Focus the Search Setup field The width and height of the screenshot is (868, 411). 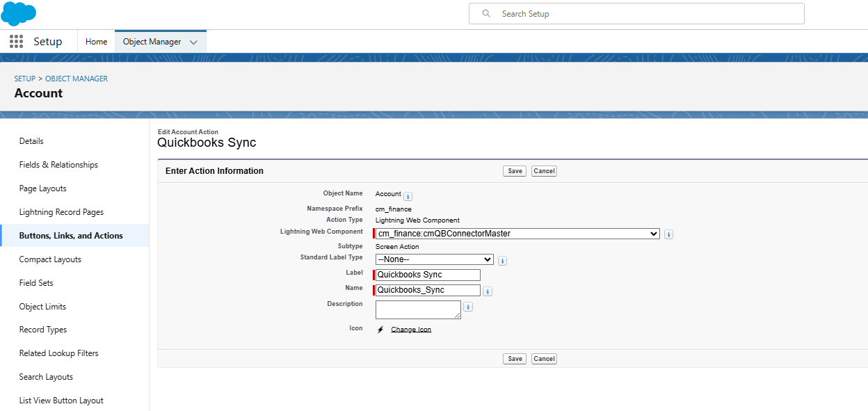click(x=636, y=14)
